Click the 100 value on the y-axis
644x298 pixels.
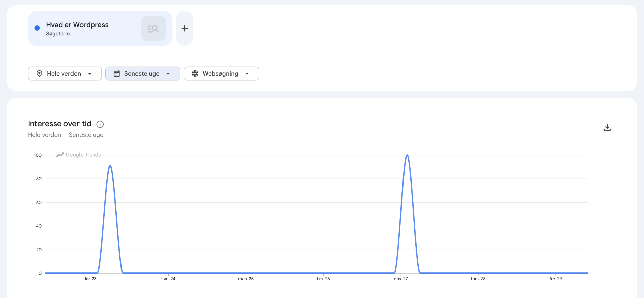pos(38,155)
